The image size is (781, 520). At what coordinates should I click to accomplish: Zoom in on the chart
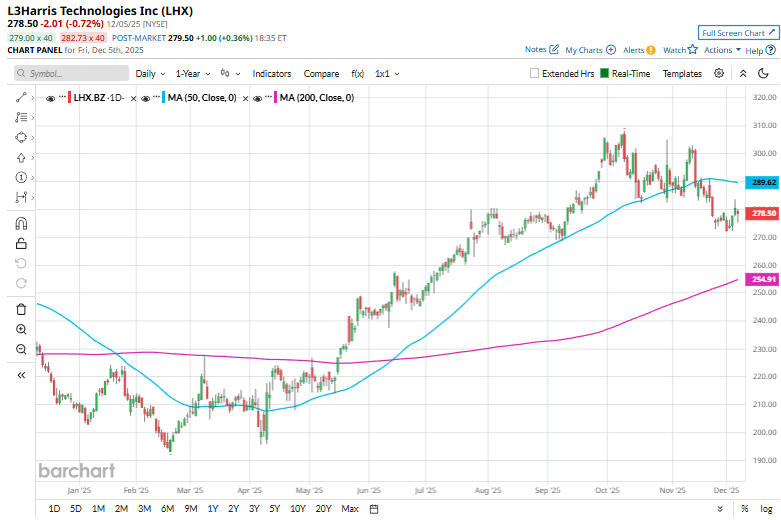(21, 329)
